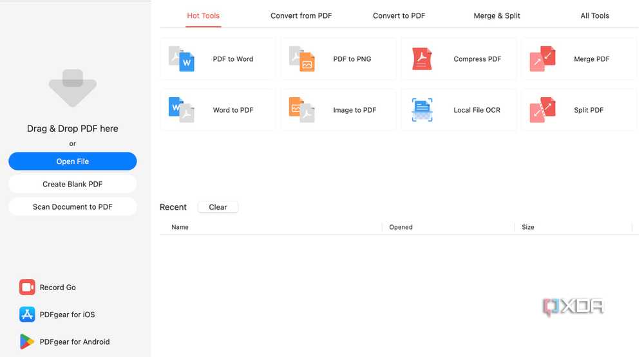Sort recent files by Size column

(528, 227)
